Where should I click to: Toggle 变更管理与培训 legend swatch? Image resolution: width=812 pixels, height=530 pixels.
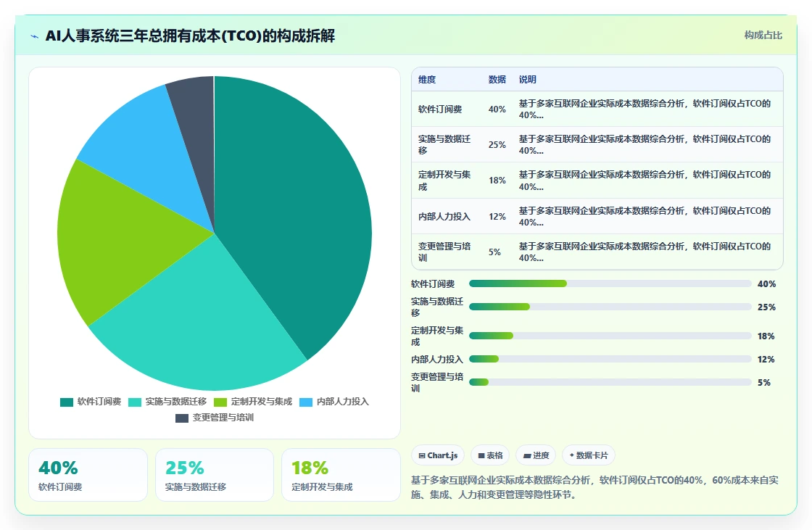(182, 418)
